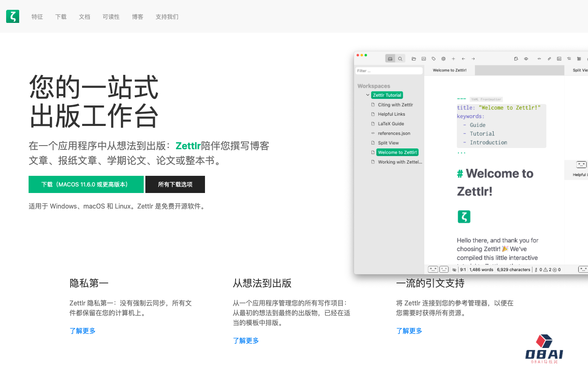Switch to the Welcome to Zettlr tab
This screenshot has height=368, width=588.
(449, 70)
